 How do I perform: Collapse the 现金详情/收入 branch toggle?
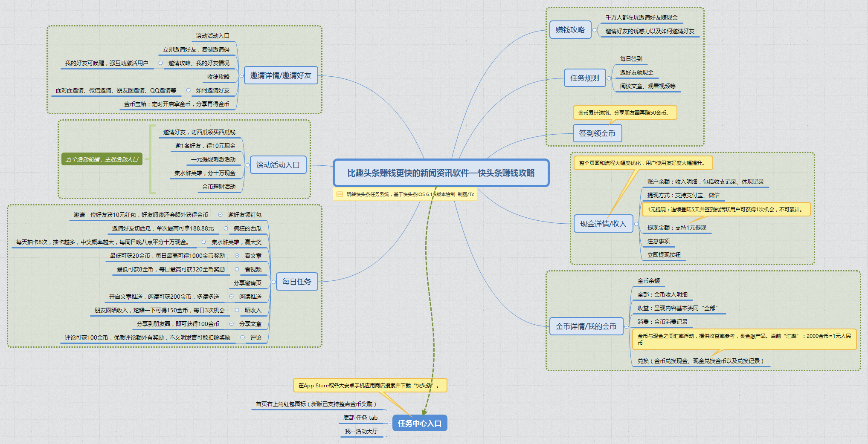pyautogui.click(x=636, y=224)
